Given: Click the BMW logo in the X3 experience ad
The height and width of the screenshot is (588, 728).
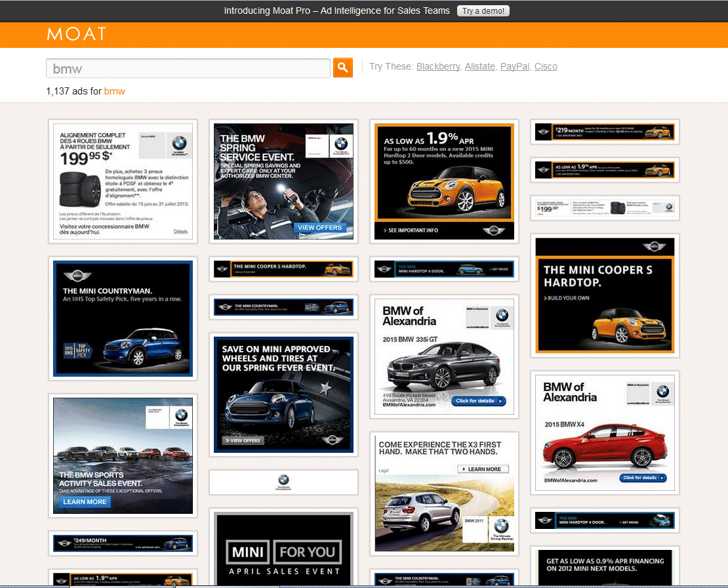Looking at the screenshot, I should click(501, 526).
